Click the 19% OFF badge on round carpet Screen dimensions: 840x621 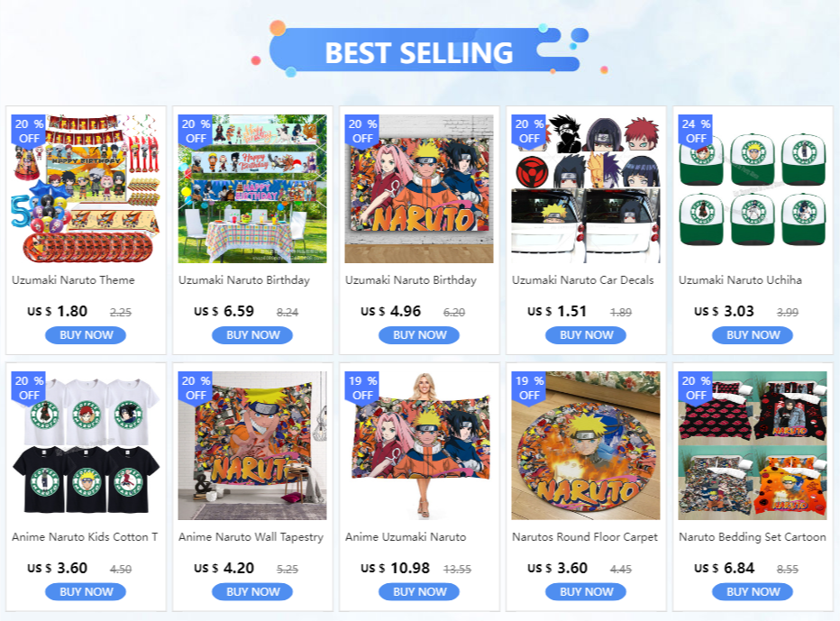tap(529, 388)
